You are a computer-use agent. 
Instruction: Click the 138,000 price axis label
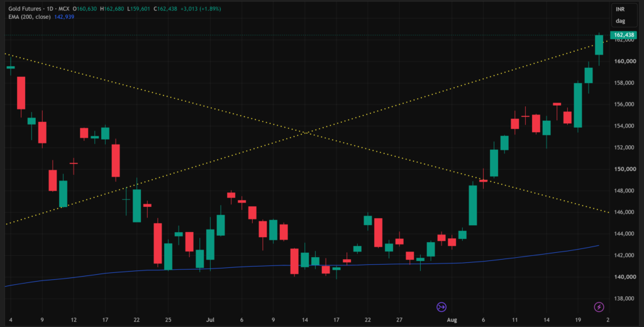point(625,298)
